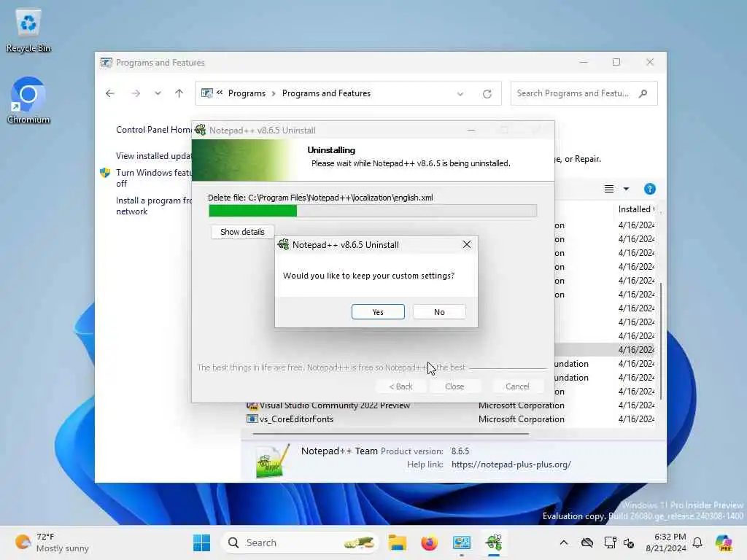Image resolution: width=747 pixels, height=560 pixels.
Task: Change the view layout icon
Action: [609, 189]
